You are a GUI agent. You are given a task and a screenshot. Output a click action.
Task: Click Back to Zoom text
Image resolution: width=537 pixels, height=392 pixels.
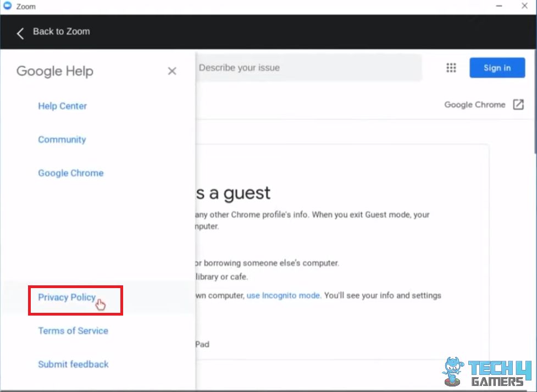point(62,31)
